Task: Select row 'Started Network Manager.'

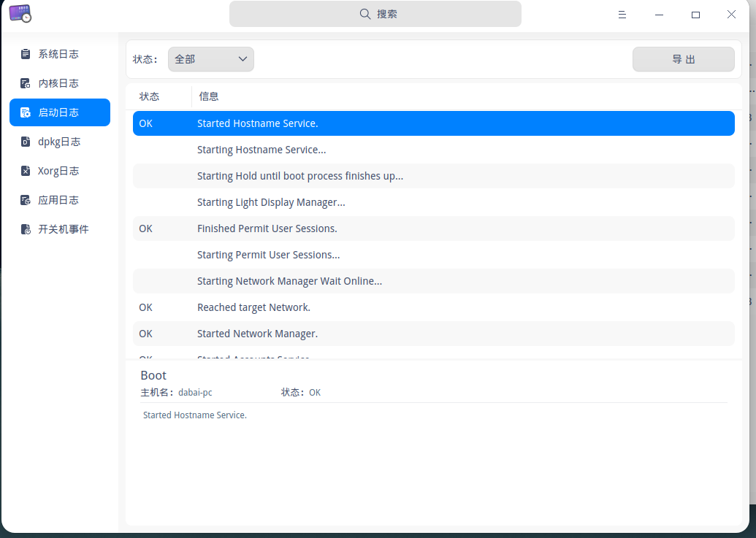Action: pos(433,334)
